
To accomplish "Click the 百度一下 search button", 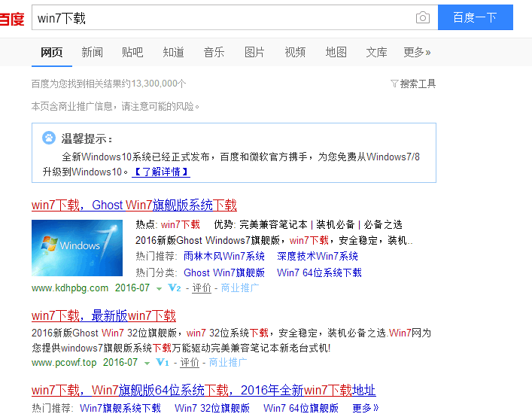I will coord(476,17).
